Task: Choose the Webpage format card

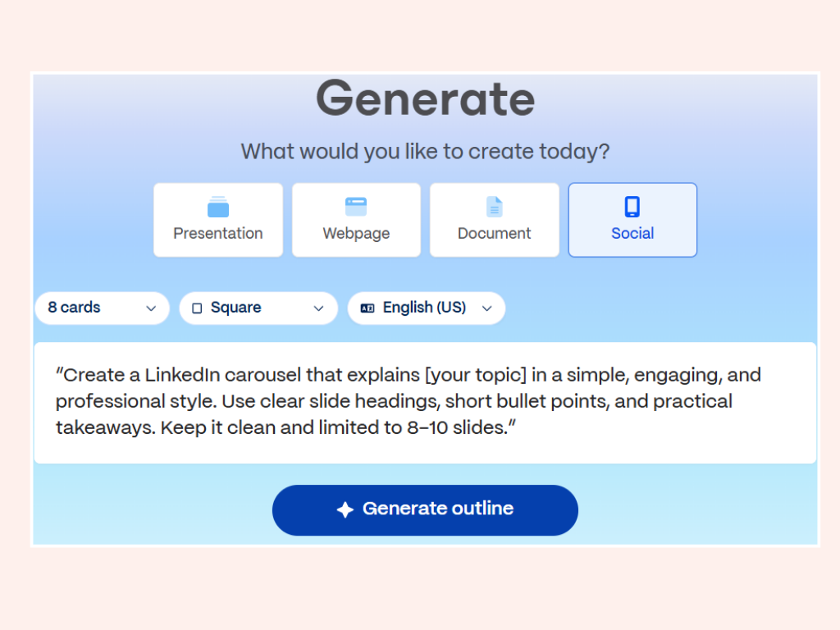Action: point(356,220)
